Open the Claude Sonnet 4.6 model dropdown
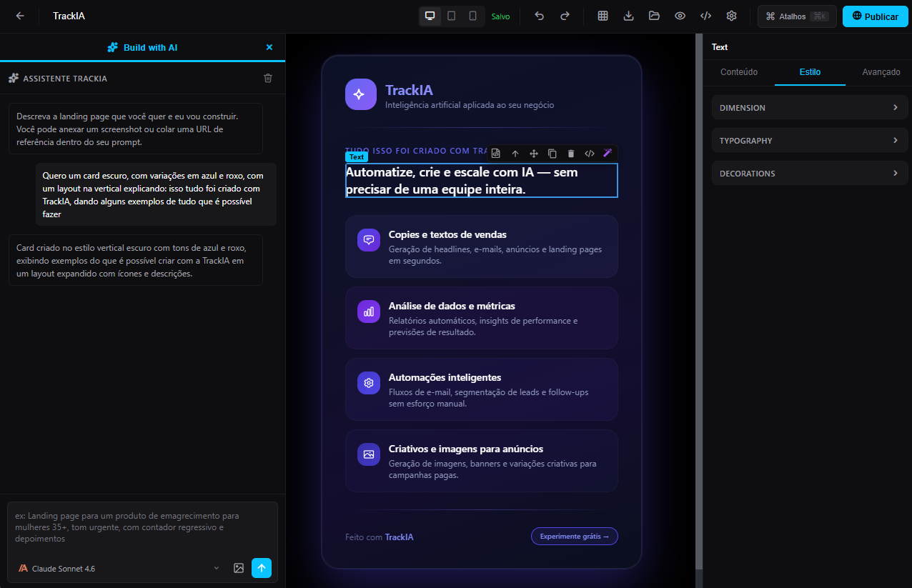912x588 pixels. 119,568
